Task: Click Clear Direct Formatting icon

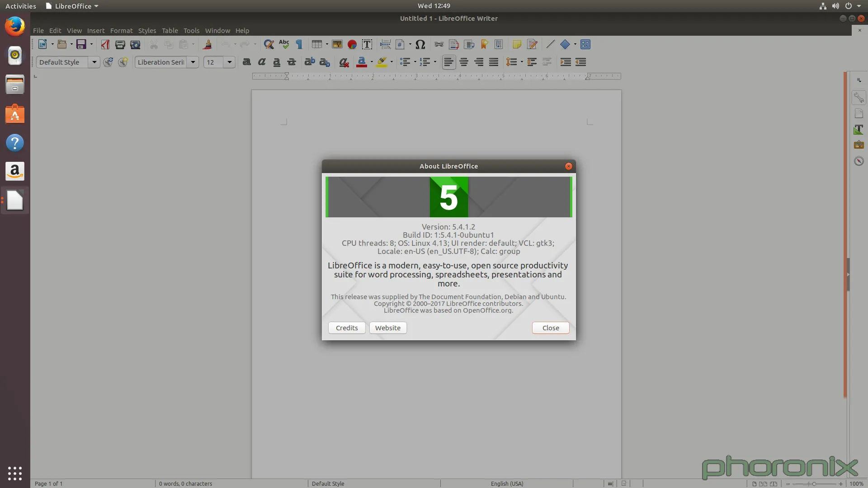Action: pyautogui.click(x=344, y=62)
